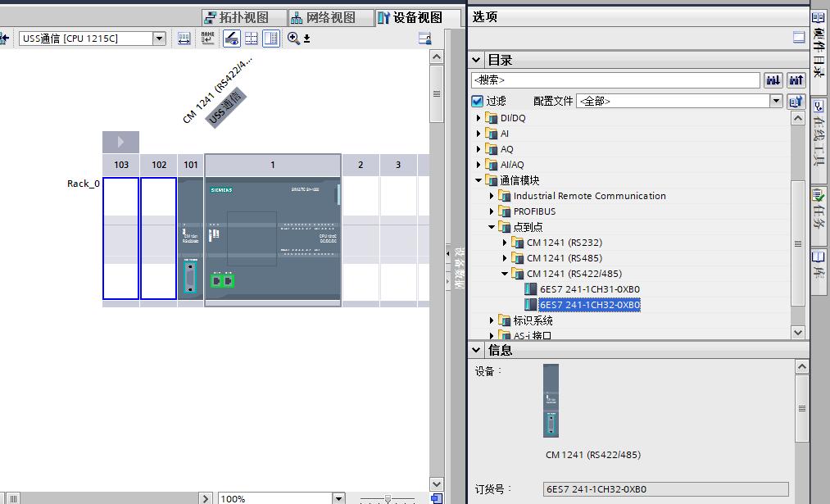
Task: Click the profile settings icon beside dropdown
Action: coord(796,101)
